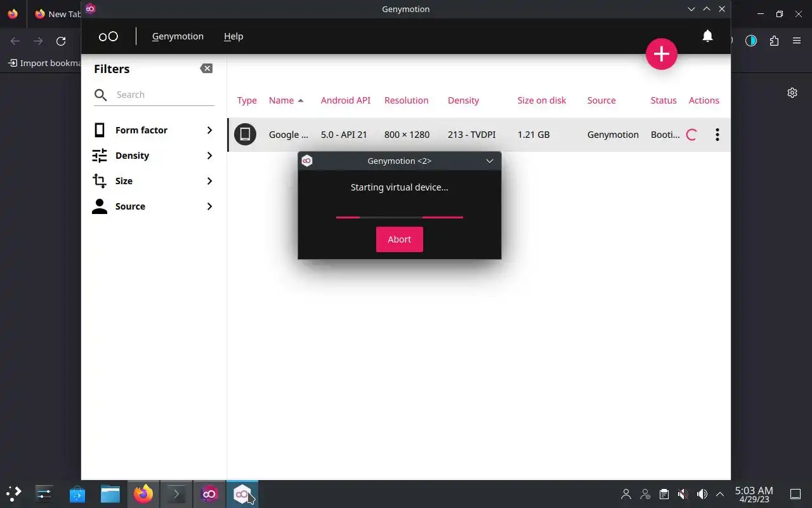
Task: Click the Source person icon
Action: (x=100, y=206)
